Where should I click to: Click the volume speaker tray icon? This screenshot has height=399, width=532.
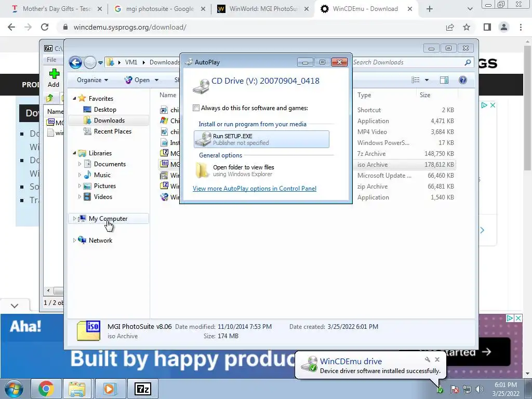(480, 389)
